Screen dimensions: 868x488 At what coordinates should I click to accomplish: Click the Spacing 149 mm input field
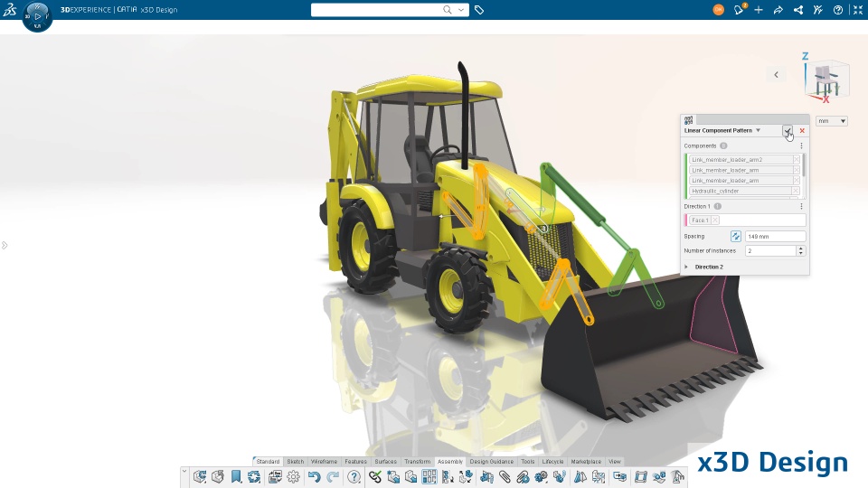[x=775, y=236]
